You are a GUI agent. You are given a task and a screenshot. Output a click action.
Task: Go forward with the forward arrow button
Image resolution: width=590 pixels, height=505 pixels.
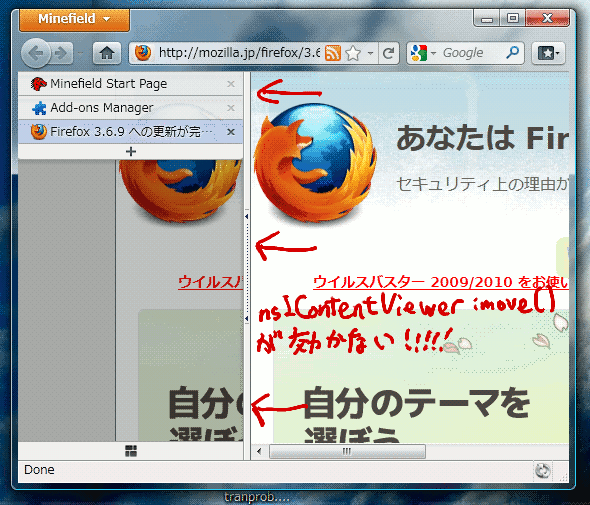[61, 53]
